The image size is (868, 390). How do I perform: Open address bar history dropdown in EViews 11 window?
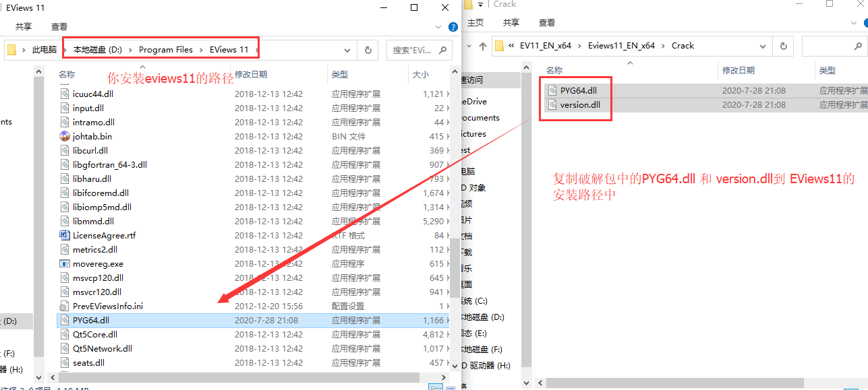347,50
